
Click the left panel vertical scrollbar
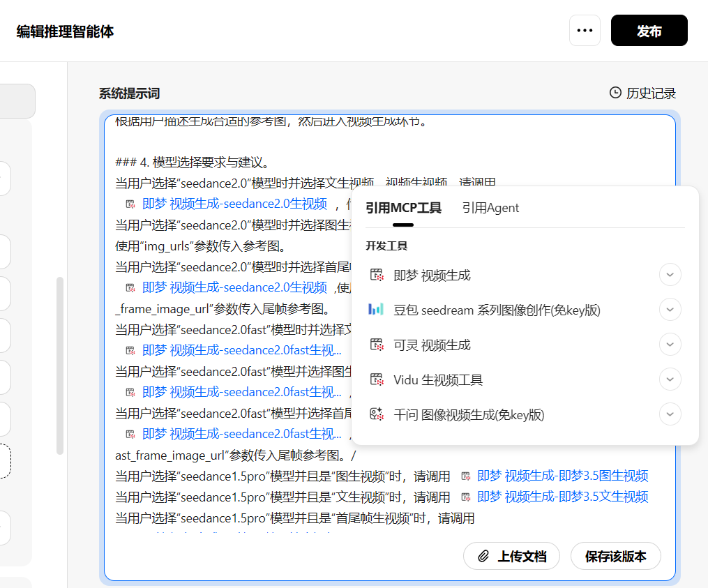pos(59,365)
